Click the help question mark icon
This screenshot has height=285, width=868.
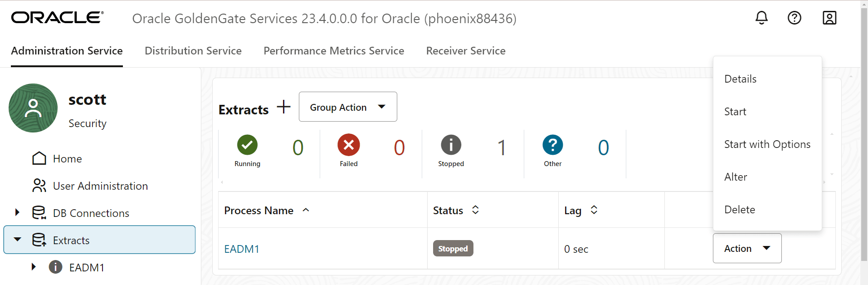[x=795, y=18]
